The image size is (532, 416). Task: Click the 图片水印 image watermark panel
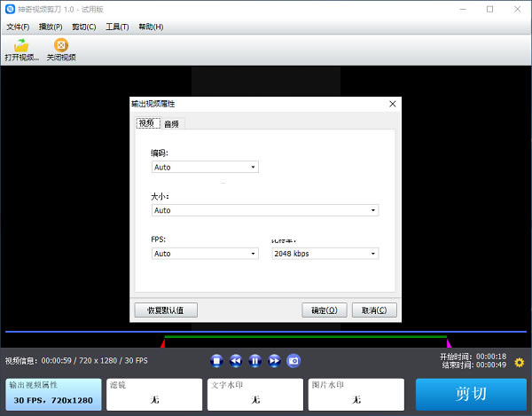356,395
